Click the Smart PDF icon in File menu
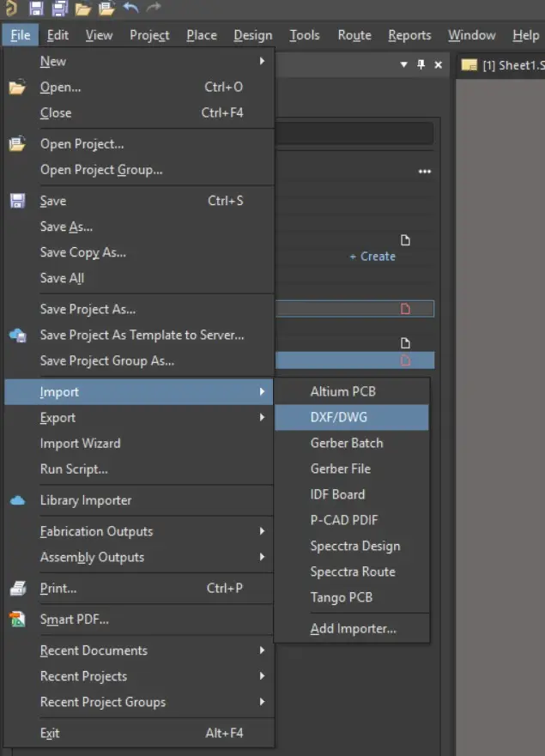545x756 pixels. point(17,619)
